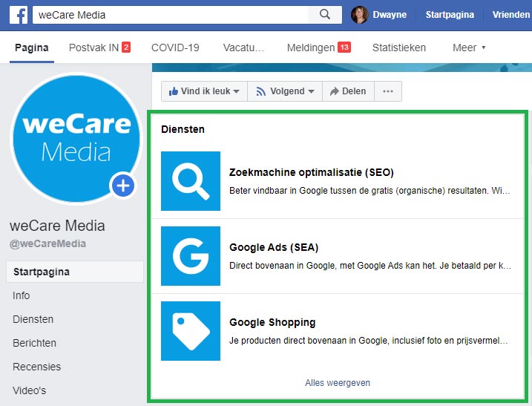This screenshot has width=532, height=406.
Task: Click Vrienden in the top bar
Action: point(511,15)
